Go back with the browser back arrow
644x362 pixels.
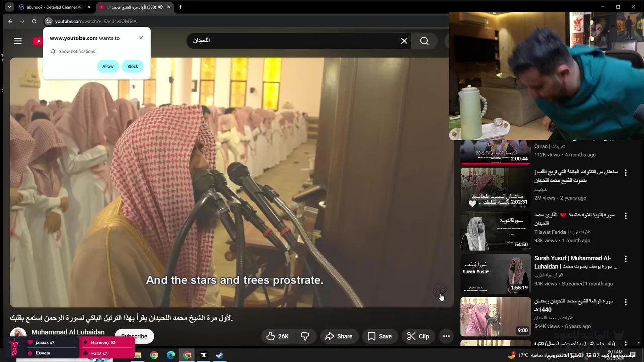(x=10, y=21)
